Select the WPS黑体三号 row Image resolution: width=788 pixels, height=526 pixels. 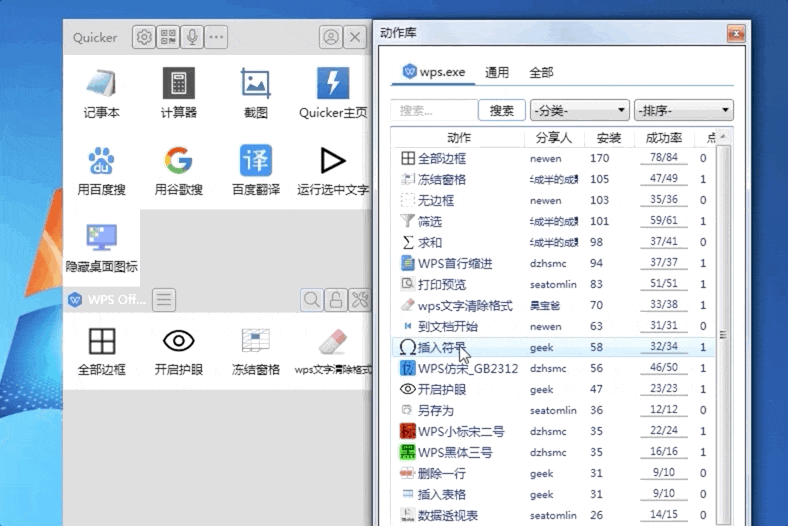coord(553,452)
